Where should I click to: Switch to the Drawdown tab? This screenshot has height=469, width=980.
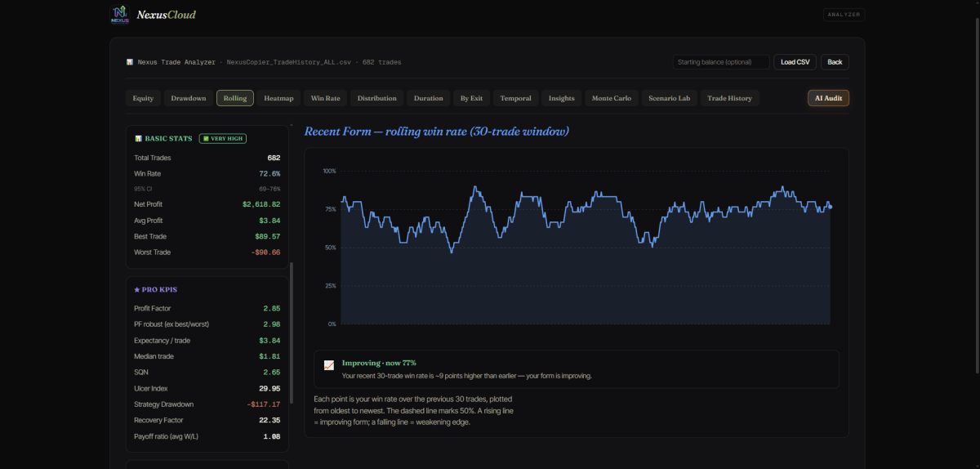click(188, 98)
